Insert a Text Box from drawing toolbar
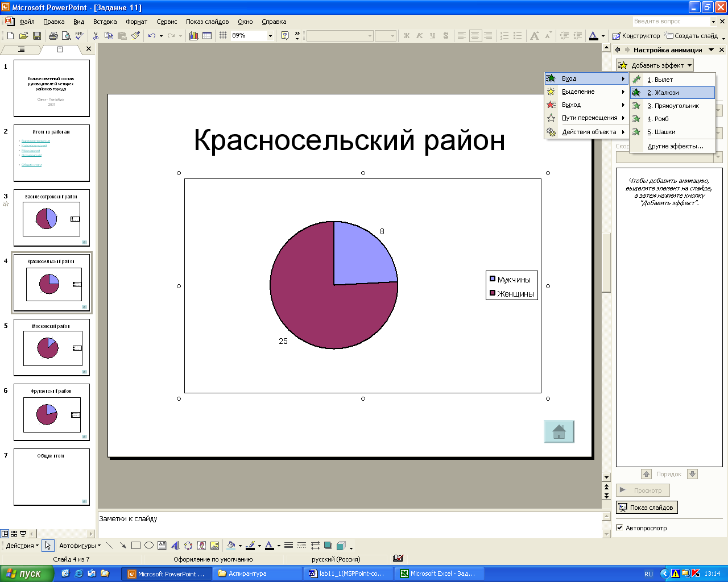 click(162, 546)
